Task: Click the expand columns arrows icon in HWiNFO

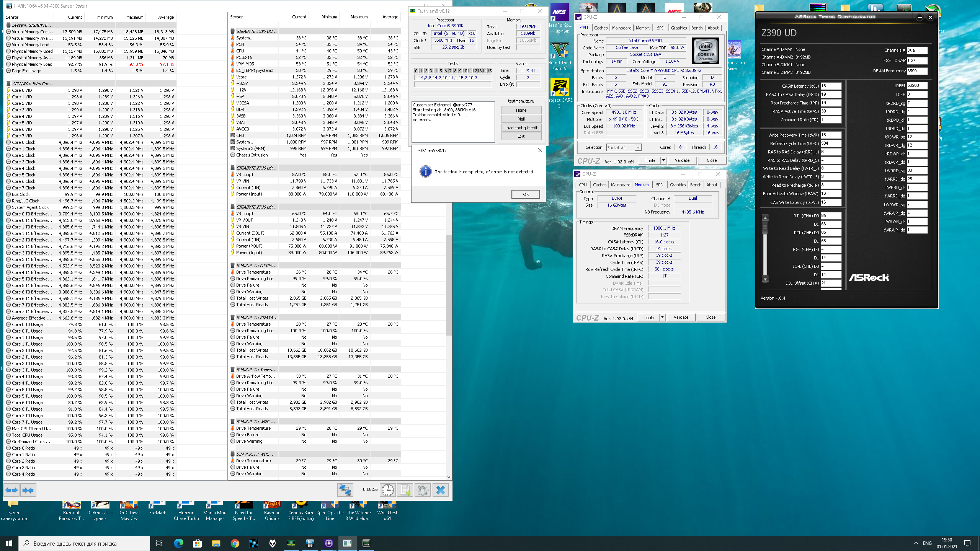Action: (11, 490)
